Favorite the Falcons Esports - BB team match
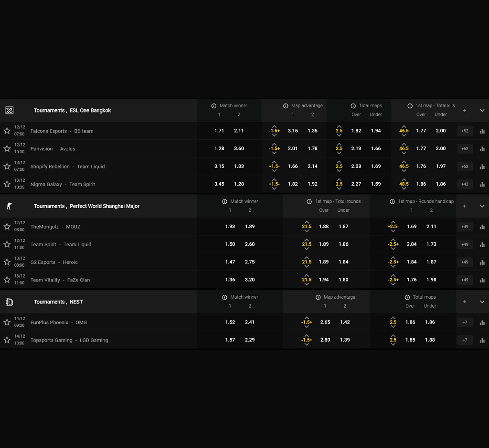The image size is (489, 448). 7,131
